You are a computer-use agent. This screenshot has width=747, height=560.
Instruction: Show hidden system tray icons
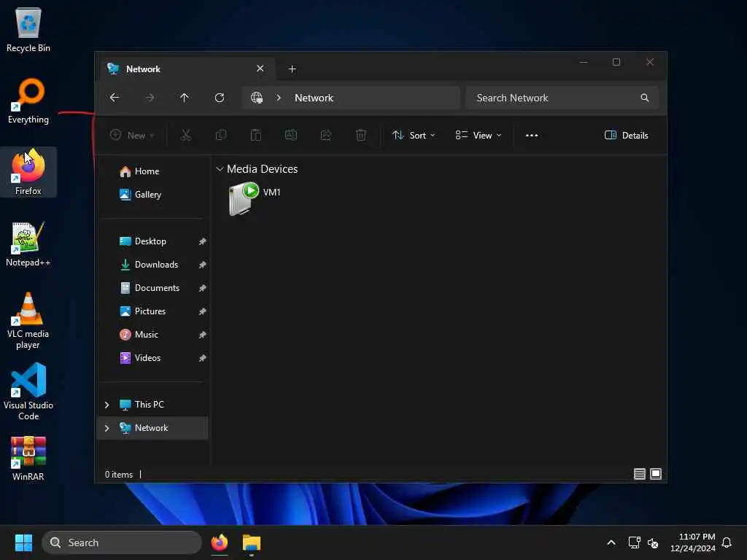[611, 542]
